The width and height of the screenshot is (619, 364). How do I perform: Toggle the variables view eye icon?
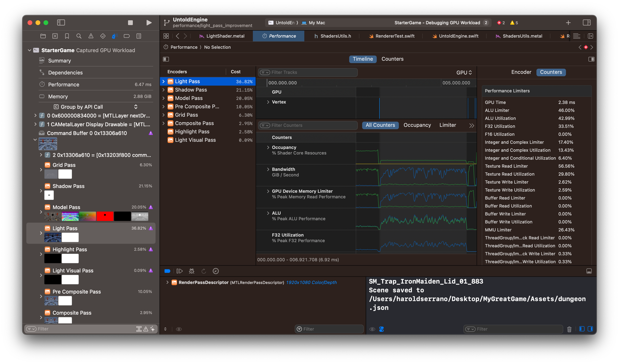click(179, 329)
